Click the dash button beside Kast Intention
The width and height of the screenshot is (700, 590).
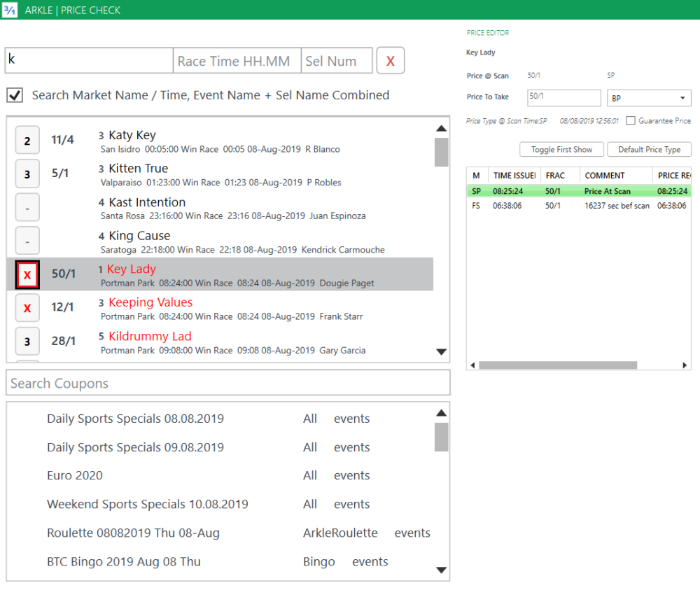pos(27,208)
